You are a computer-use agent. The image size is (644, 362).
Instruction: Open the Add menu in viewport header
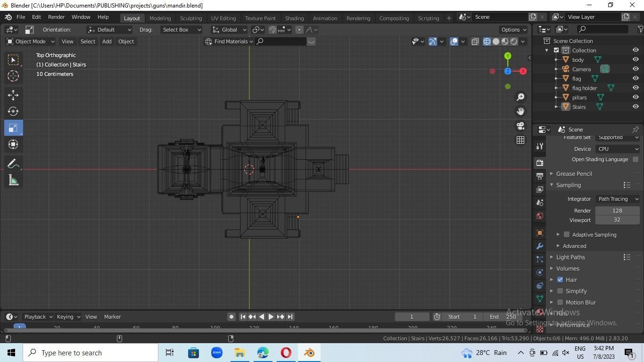107,41
